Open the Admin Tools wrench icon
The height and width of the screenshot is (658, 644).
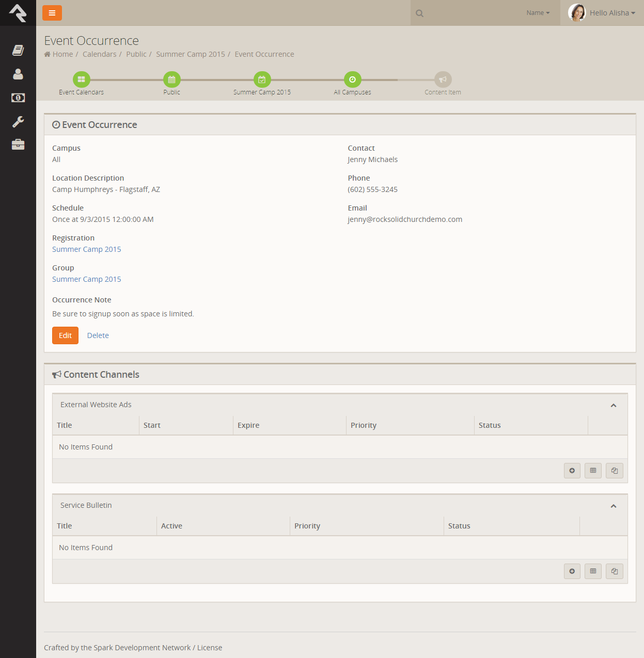coord(18,121)
